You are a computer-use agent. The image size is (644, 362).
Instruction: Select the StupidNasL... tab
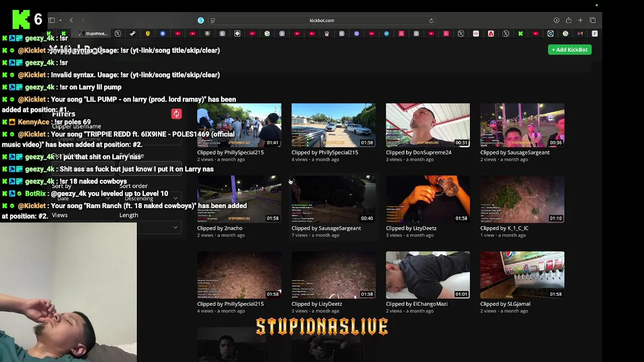[93, 34]
